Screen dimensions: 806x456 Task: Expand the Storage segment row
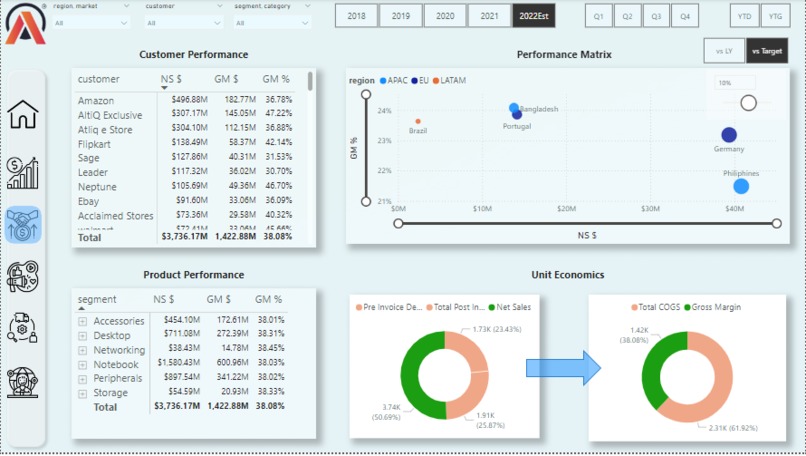82,394
